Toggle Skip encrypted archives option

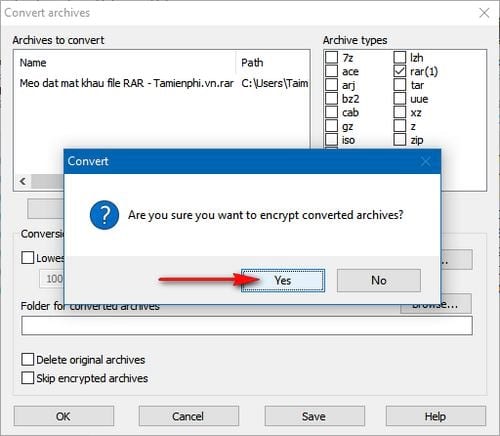[28, 378]
